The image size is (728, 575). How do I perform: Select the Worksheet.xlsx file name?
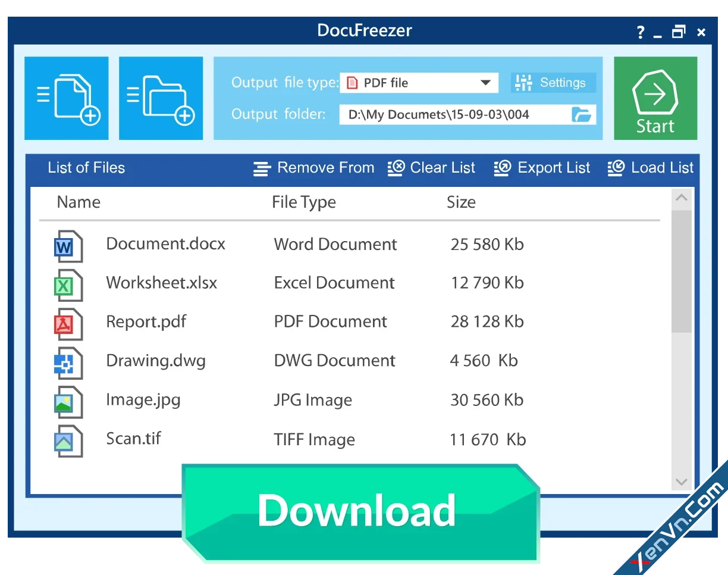(162, 282)
